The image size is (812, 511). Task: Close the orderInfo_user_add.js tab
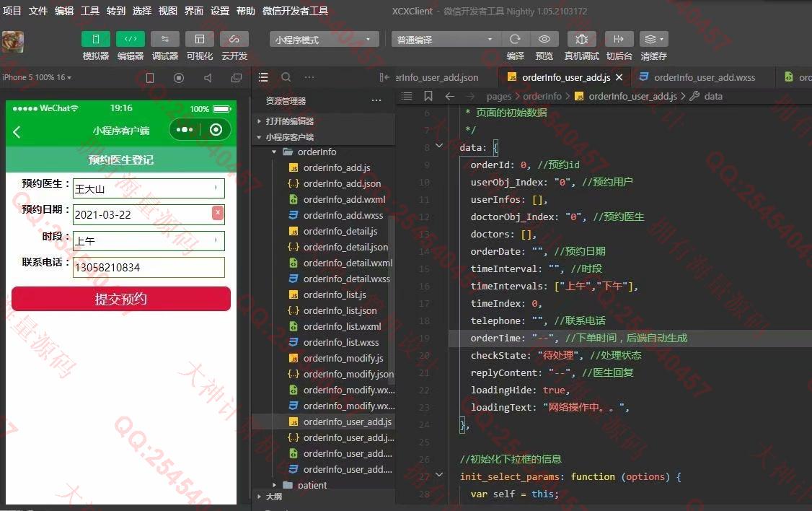tap(619, 77)
